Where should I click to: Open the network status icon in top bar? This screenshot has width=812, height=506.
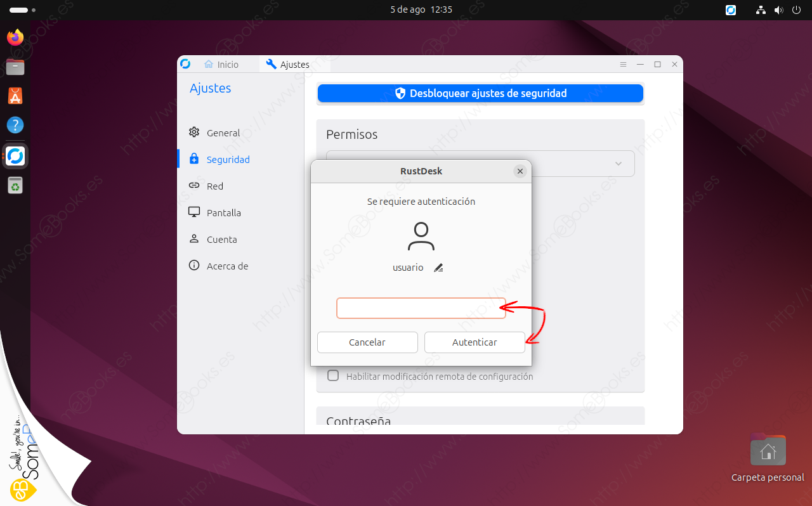click(x=762, y=10)
